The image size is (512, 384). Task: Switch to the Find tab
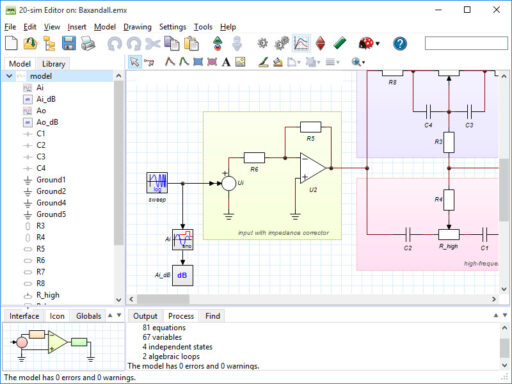pyautogui.click(x=213, y=316)
